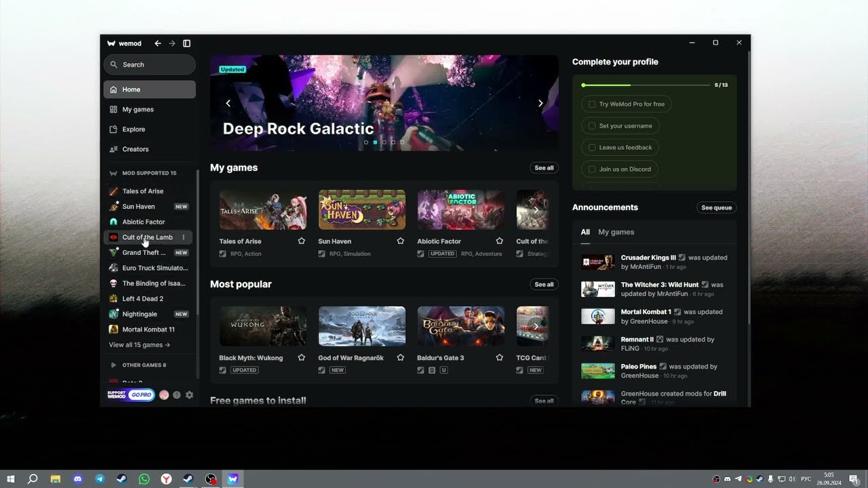Check Try WeMod Pro for free
The image size is (868, 488).
(592, 104)
